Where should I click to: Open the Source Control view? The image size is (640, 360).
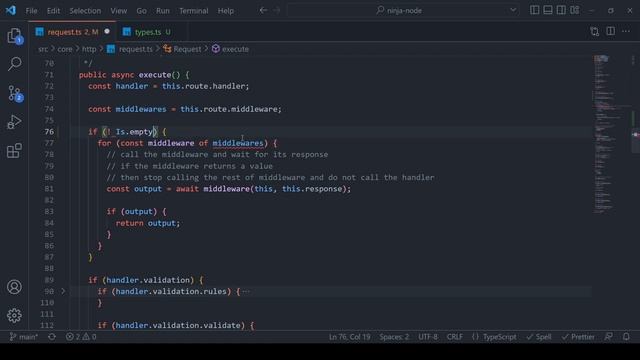click(x=14, y=93)
